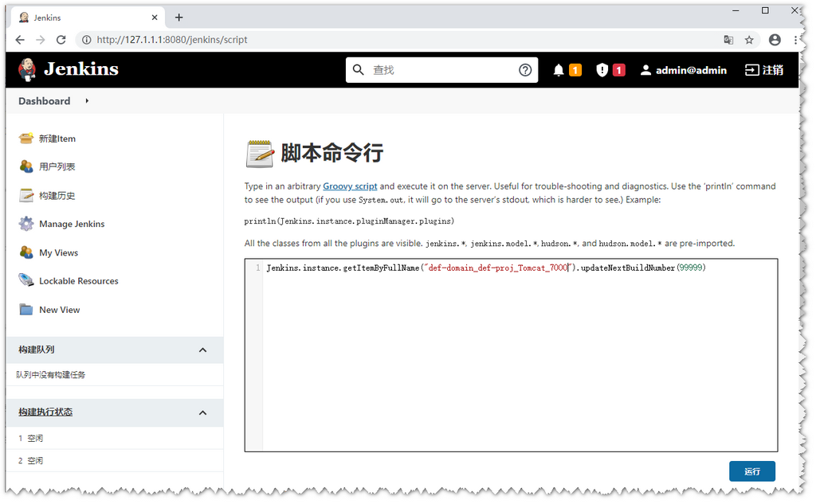Log out with the 注销 button
The height and width of the screenshot is (504, 816).
(764, 70)
